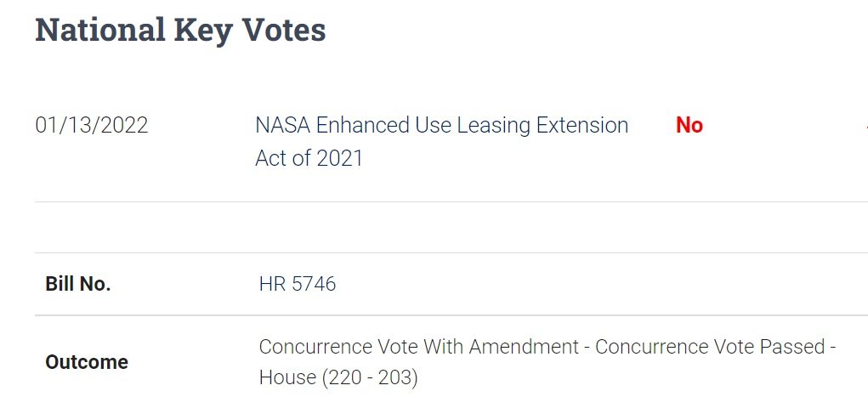The height and width of the screenshot is (408, 868).
Task: Click the 01/13/2022 vote date
Action: tap(92, 126)
